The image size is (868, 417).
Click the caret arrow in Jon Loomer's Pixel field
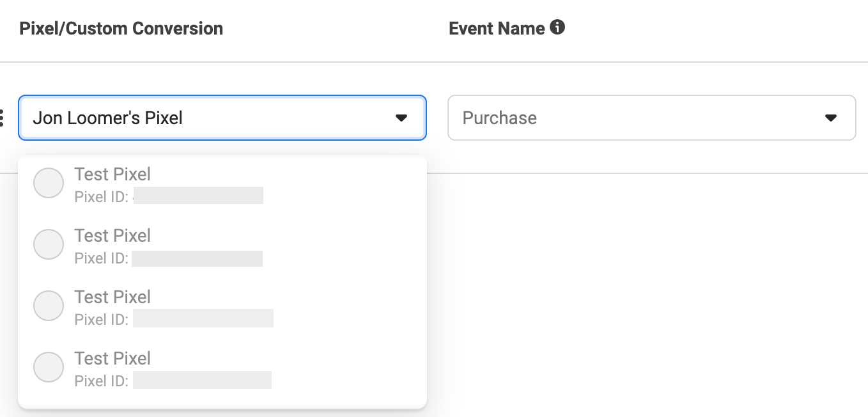[401, 118]
